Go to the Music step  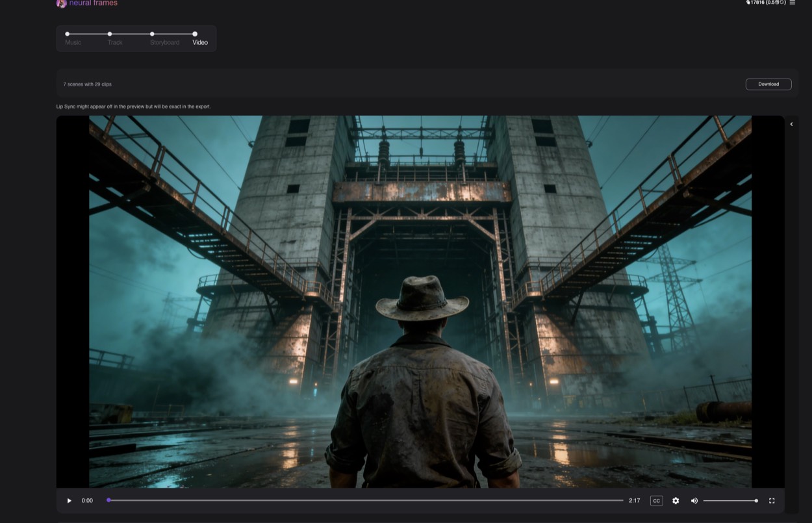pos(73,42)
